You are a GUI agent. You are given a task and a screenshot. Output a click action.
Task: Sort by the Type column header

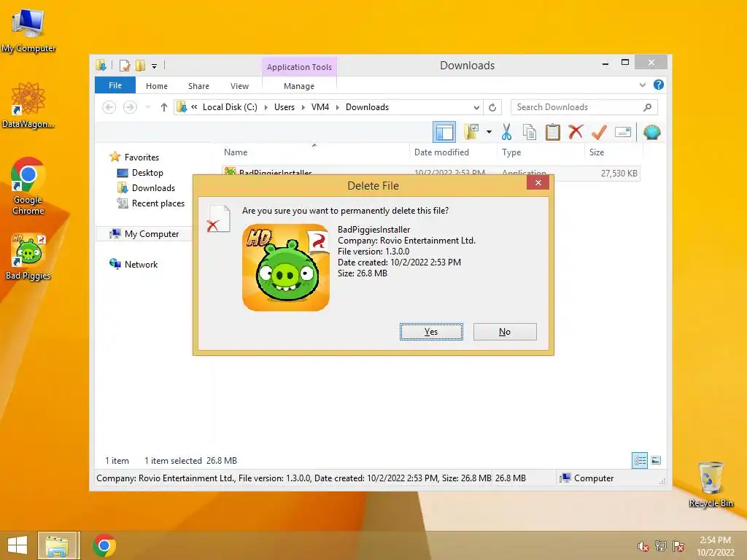511,152
